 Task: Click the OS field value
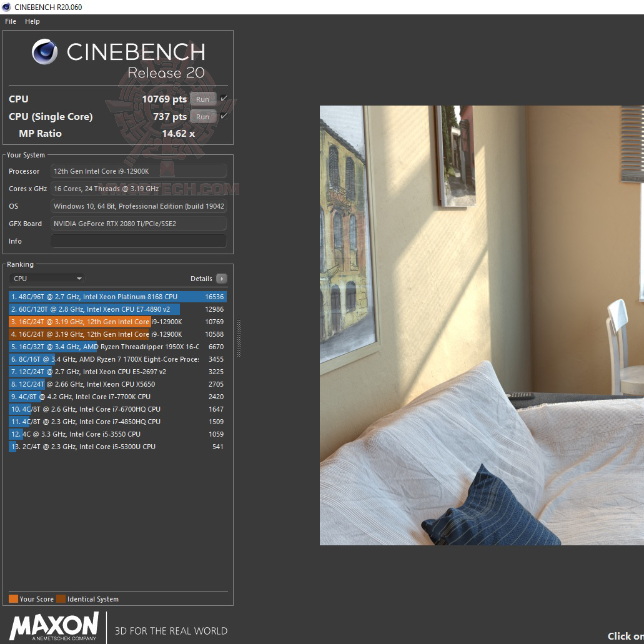(x=139, y=206)
